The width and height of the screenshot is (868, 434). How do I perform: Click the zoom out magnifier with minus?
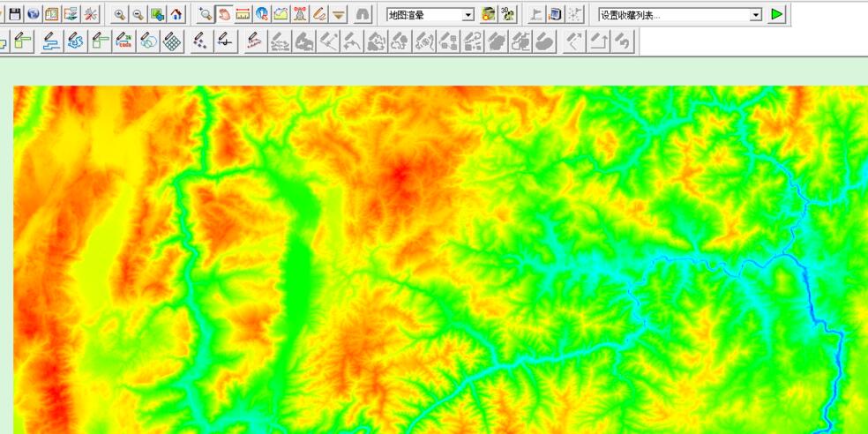138,14
